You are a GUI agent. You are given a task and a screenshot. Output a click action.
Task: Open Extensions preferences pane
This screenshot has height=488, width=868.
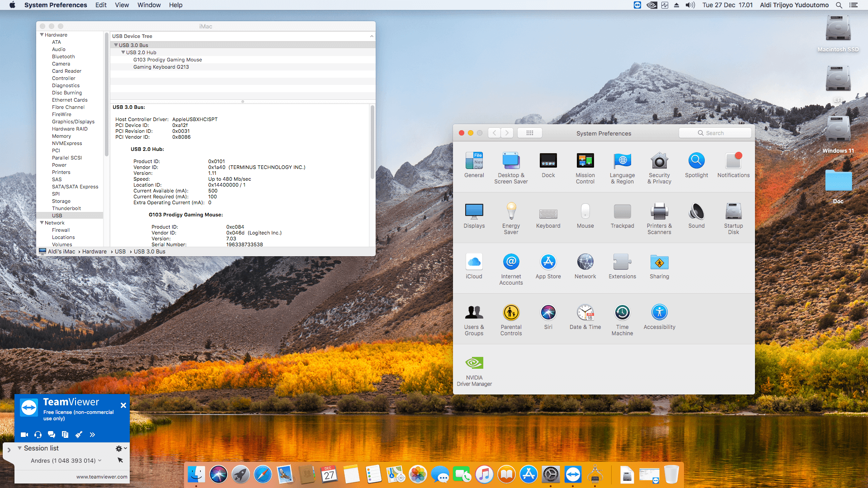(622, 266)
